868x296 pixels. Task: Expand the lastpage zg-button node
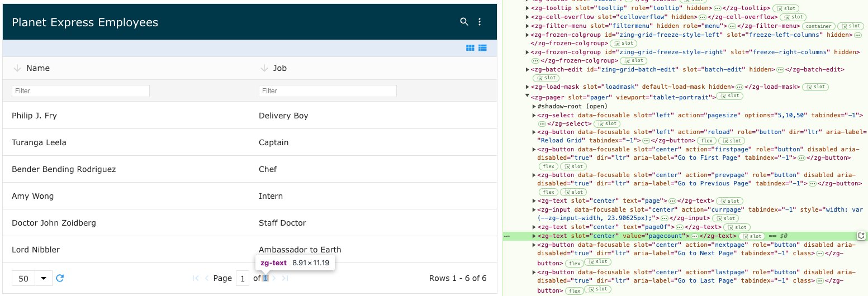tap(534, 272)
